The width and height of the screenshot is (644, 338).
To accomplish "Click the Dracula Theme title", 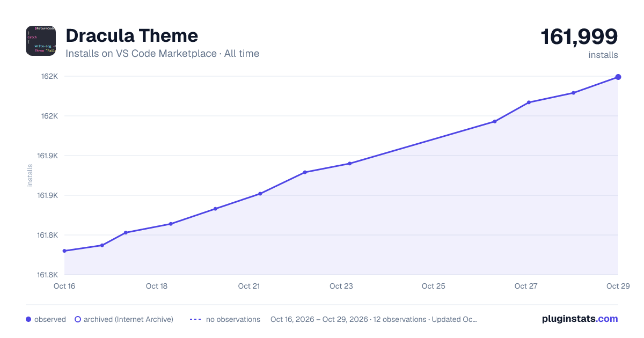I will pyautogui.click(x=132, y=35).
